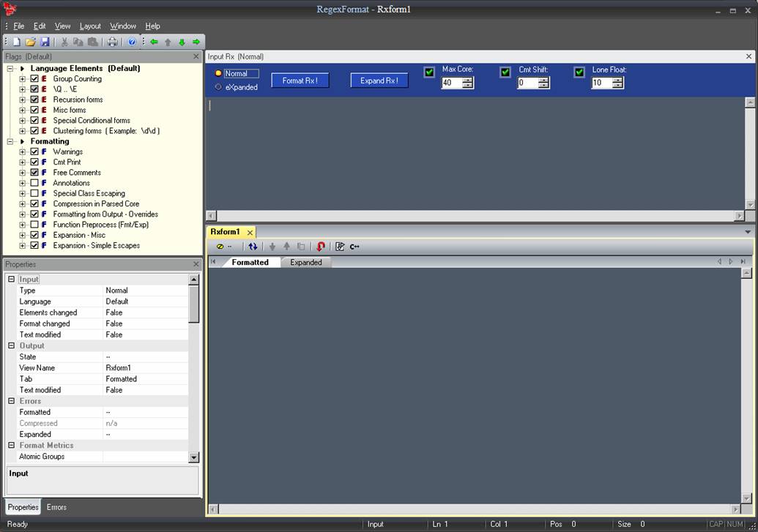758x532 pixels.
Task: Open the Help menu
Action: click(153, 26)
